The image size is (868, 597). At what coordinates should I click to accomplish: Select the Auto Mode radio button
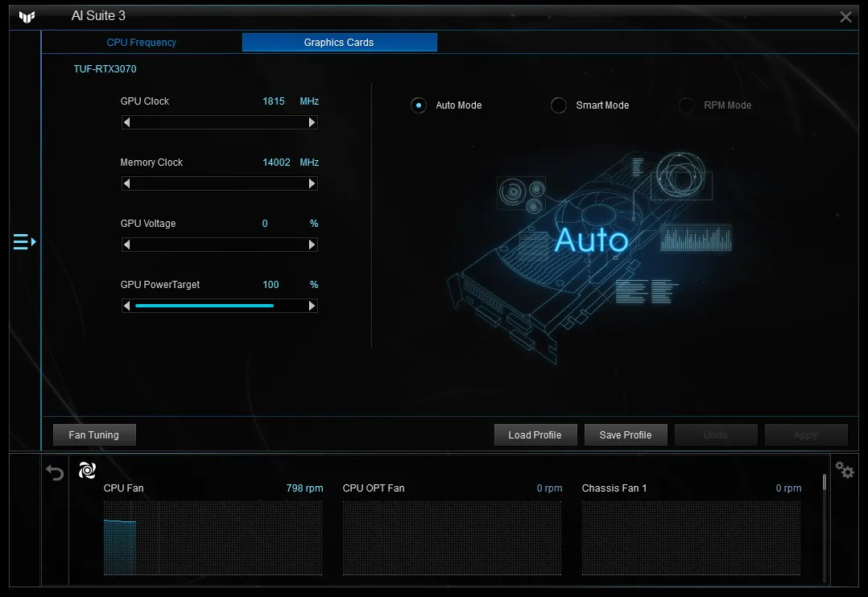(x=419, y=105)
